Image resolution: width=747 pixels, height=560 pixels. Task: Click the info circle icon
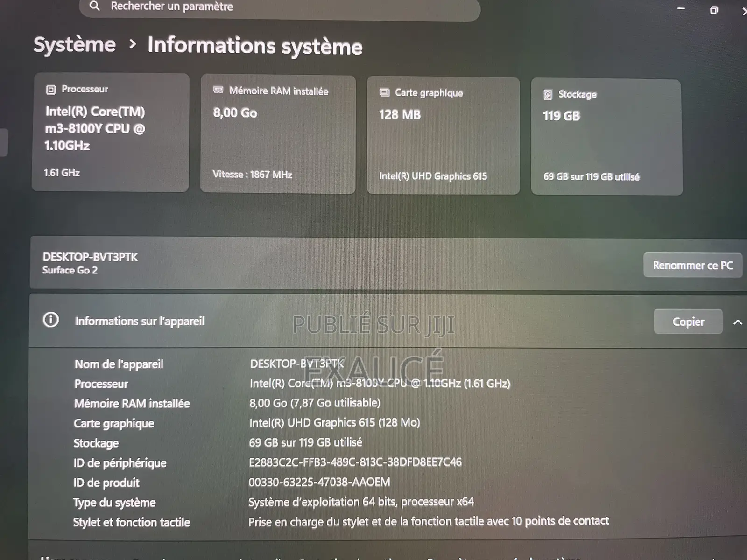51,320
